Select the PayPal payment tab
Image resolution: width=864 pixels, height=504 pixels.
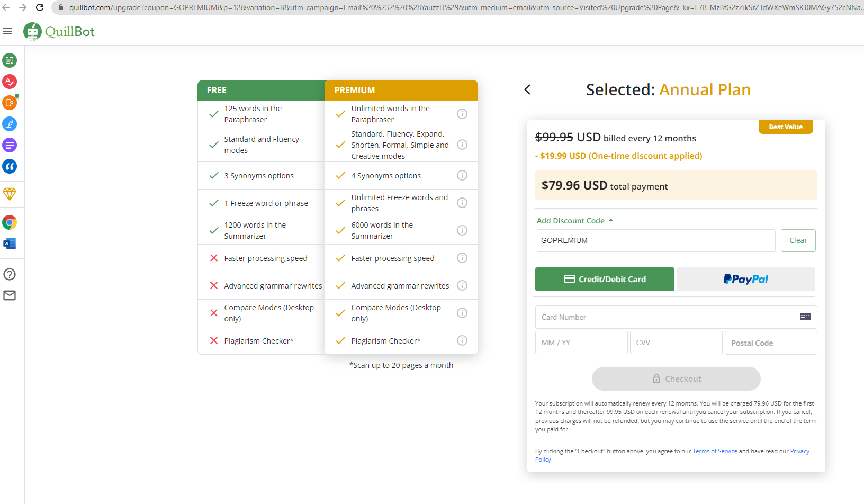coord(746,279)
